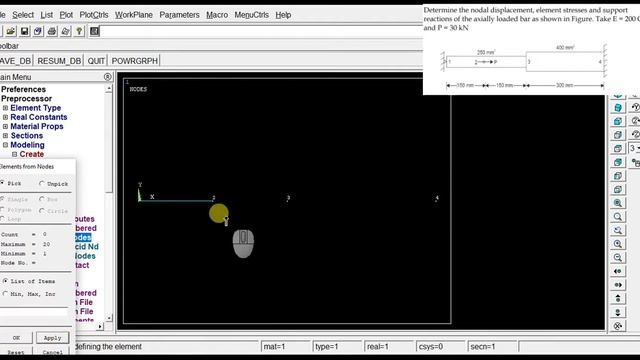Click the Pan Model Left icon
Viewport: 640px width, 360px height.
coord(618,271)
